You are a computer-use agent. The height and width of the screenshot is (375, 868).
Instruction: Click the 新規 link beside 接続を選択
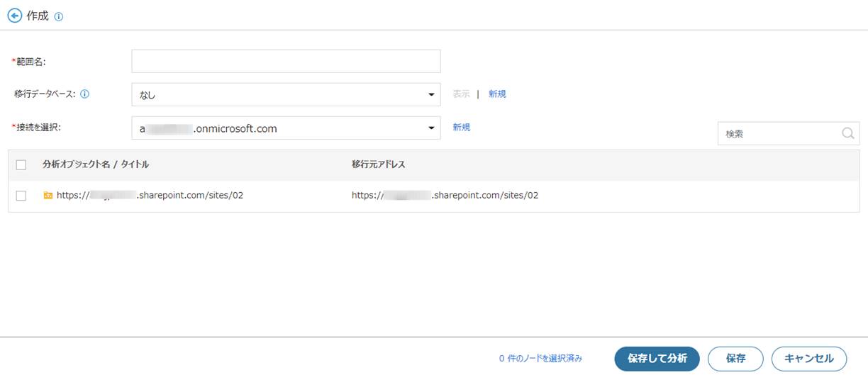coord(462,128)
